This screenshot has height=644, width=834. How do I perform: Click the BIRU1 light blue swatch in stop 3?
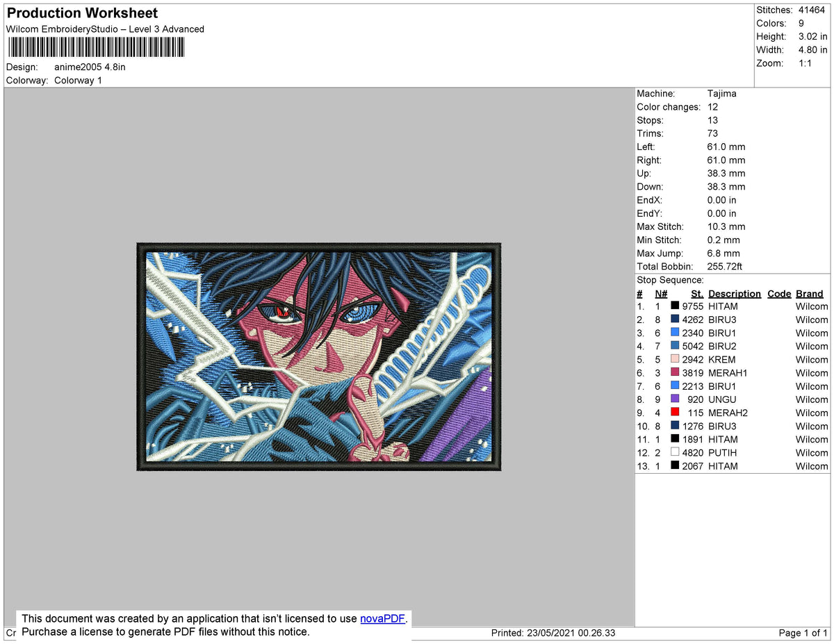click(x=673, y=333)
